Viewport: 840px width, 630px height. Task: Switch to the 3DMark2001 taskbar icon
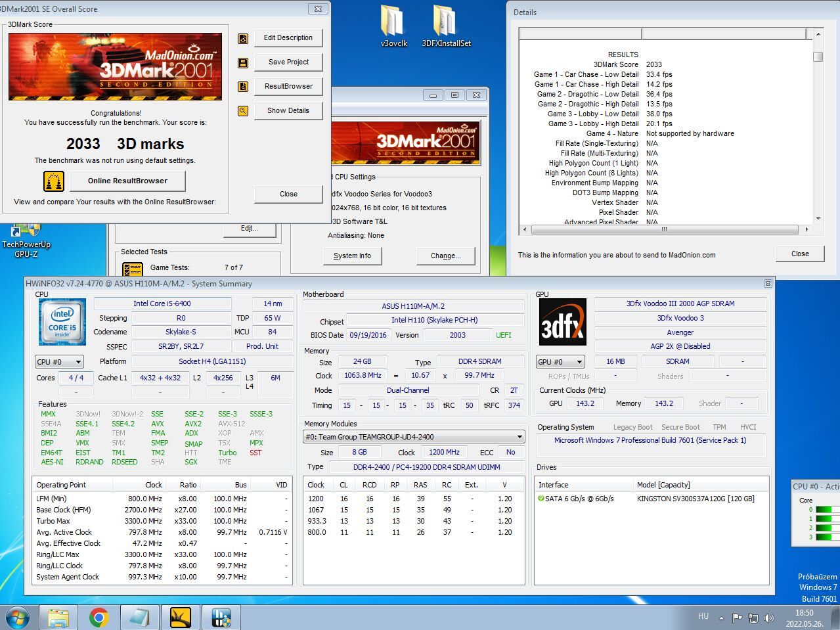[180, 618]
